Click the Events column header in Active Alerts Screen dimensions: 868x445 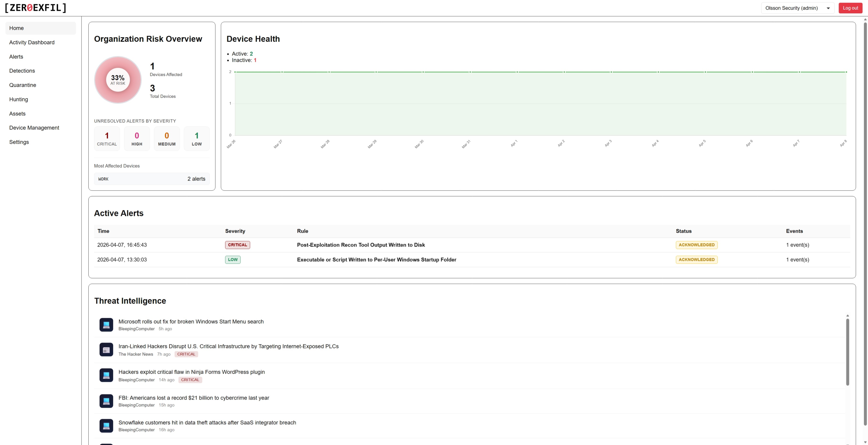point(794,231)
